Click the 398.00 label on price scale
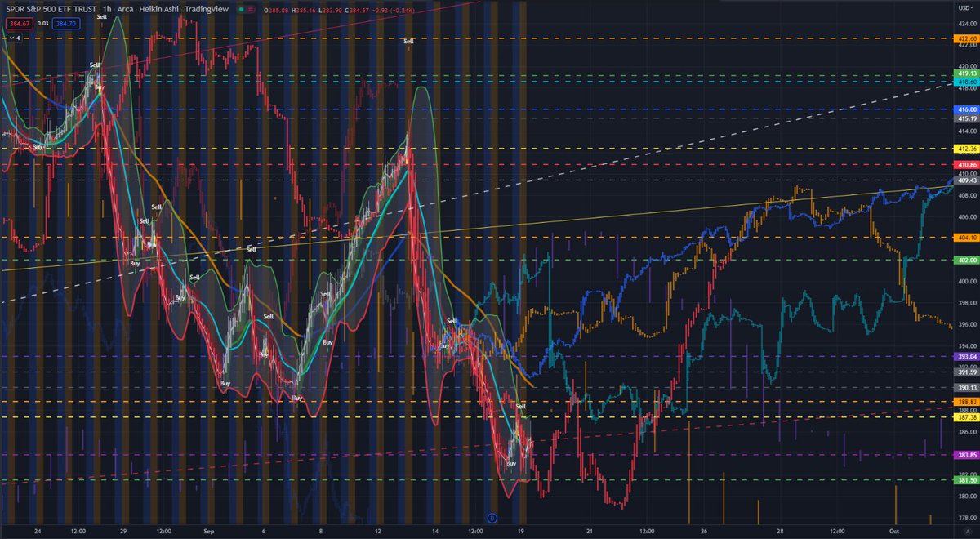 coord(966,303)
